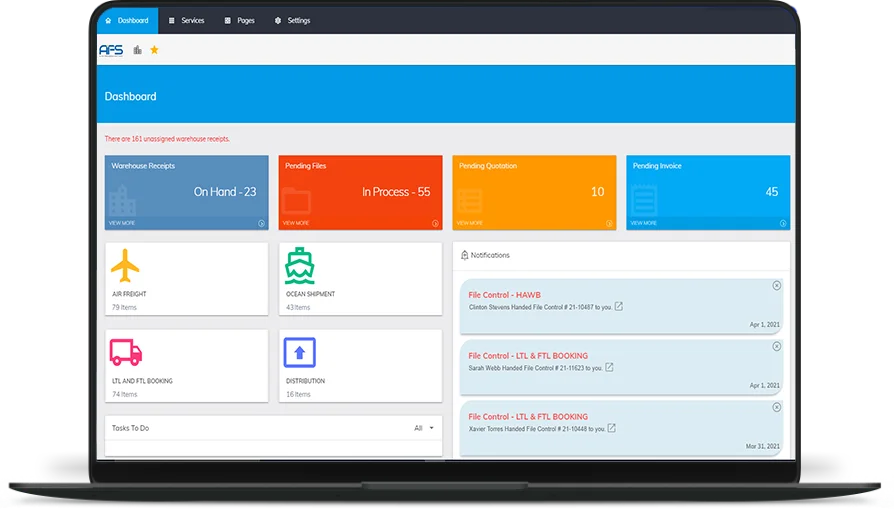Open link icon for File Control 21-11623
Viewport: 894px width, 511px height.
pyautogui.click(x=609, y=367)
